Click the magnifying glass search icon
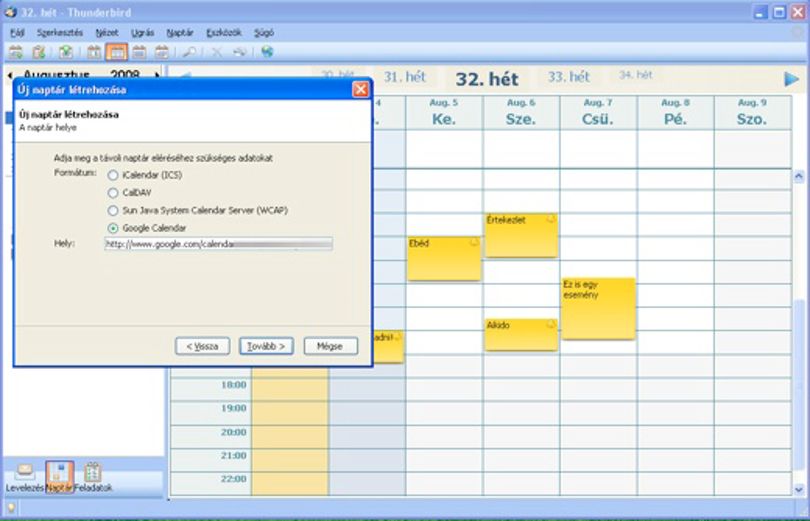This screenshot has width=810, height=521. 190,52
